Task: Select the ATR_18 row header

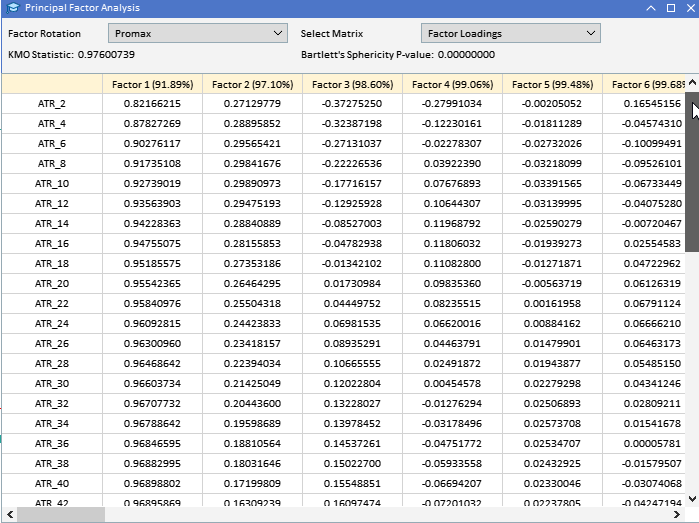Action: (x=52, y=264)
